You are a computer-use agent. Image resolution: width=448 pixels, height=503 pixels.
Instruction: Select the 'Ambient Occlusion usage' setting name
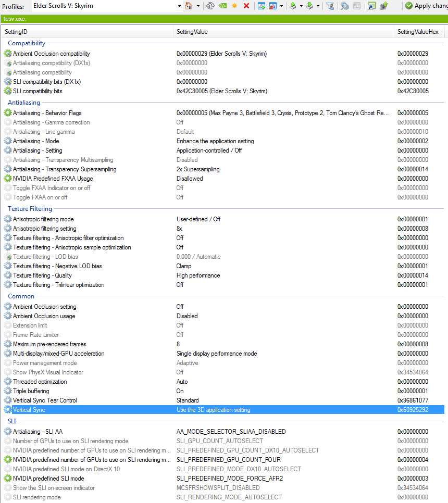(44, 316)
